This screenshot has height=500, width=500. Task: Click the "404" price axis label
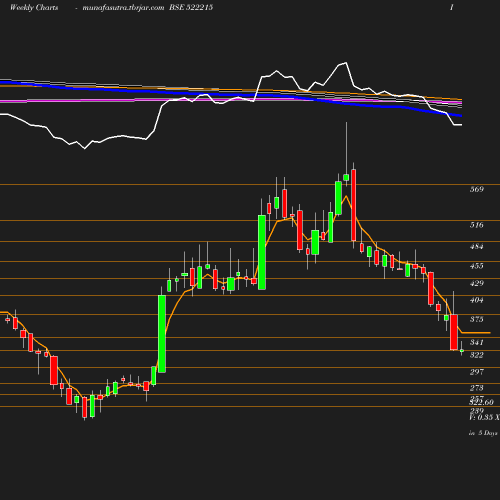[x=477, y=300]
